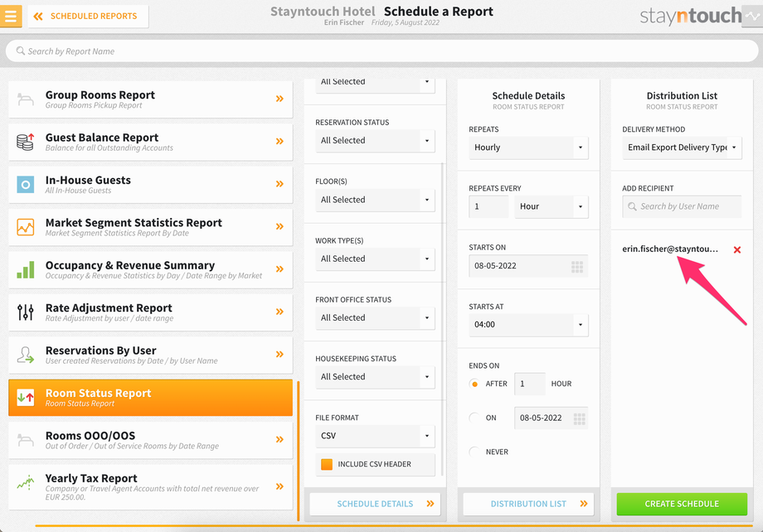
Task: Select the Room Status Report title
Action: (99, 393)
